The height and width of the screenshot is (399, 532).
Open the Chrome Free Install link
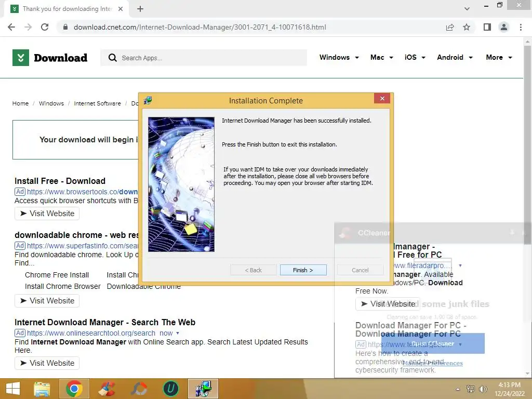(x=57, y=275)
